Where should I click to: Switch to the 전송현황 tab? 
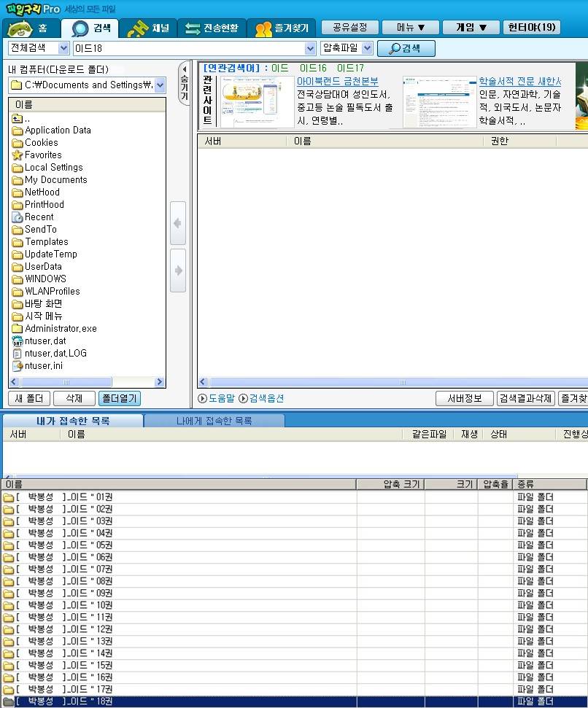coord(212,28)
